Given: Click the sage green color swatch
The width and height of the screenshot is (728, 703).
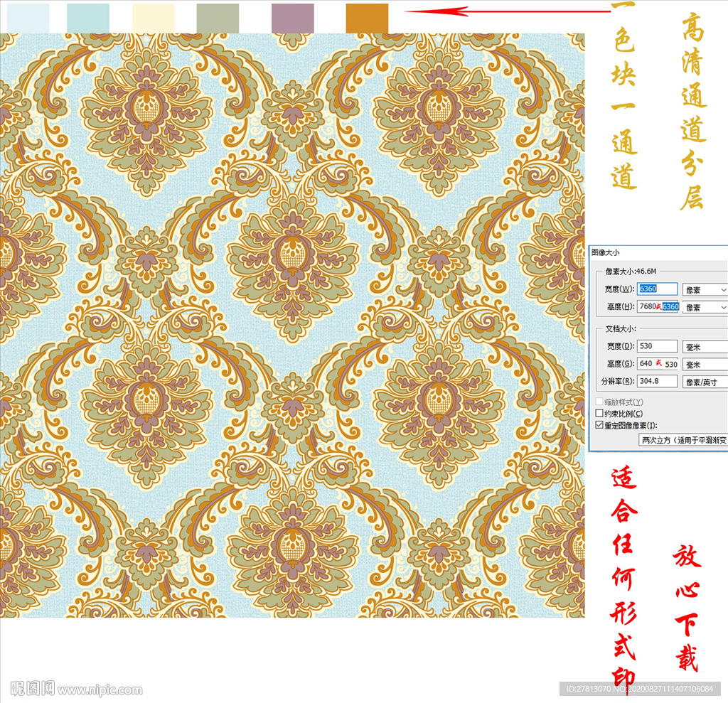Looking at the screenshot, I should pos(218,18).
